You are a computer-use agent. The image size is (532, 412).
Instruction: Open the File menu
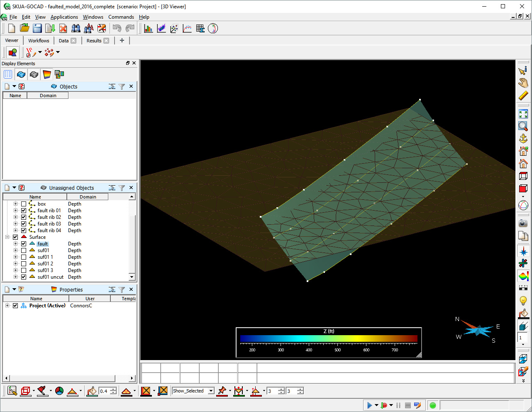(x=13, y=17)
